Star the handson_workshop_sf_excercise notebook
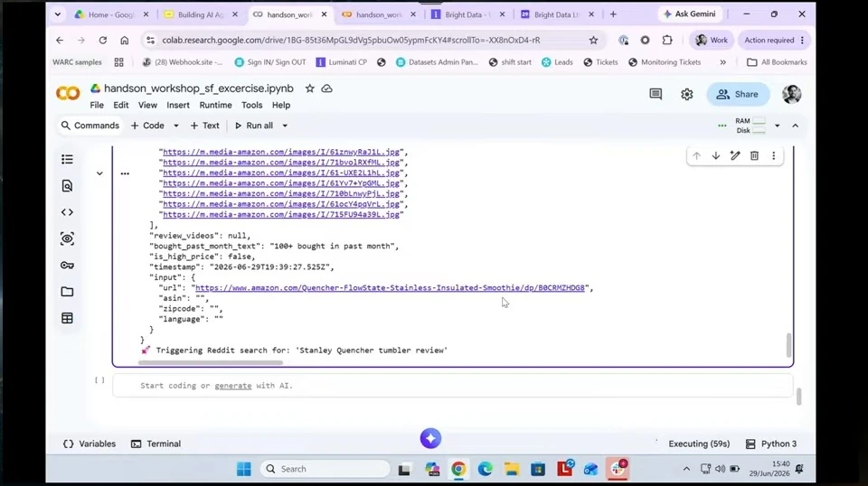The height and width of the screenshot is (486, 868). (309, 89)
